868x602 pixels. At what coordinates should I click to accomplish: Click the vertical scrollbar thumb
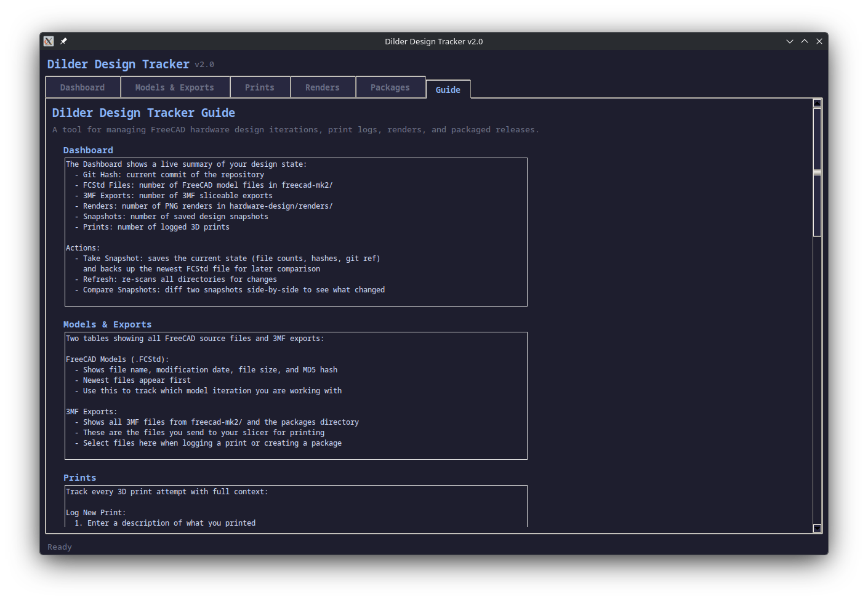(818, 172)
